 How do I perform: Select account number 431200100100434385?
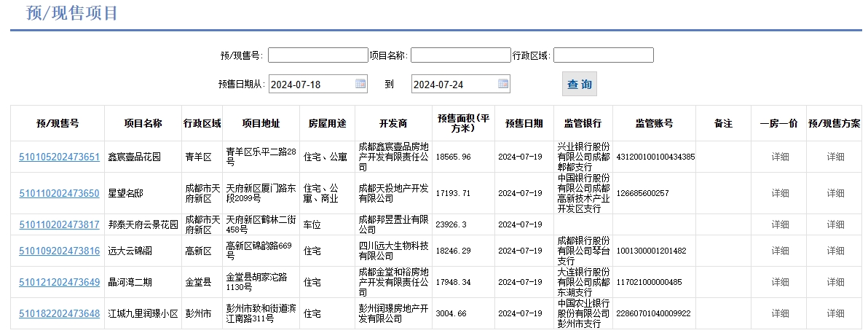655,157
